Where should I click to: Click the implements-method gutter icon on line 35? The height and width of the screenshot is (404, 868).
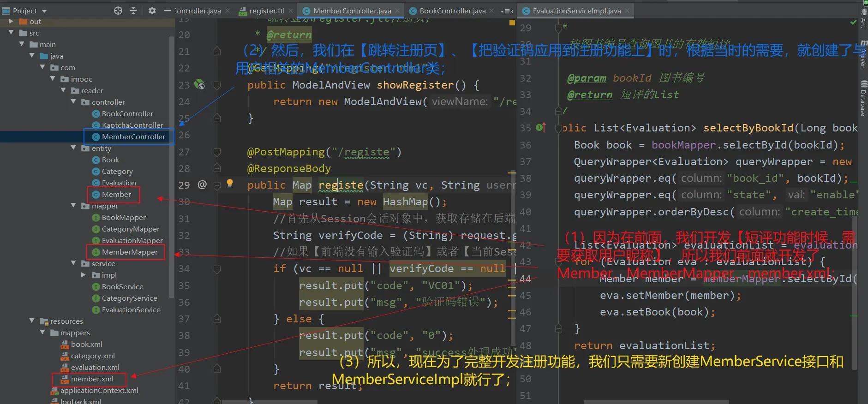541,128
